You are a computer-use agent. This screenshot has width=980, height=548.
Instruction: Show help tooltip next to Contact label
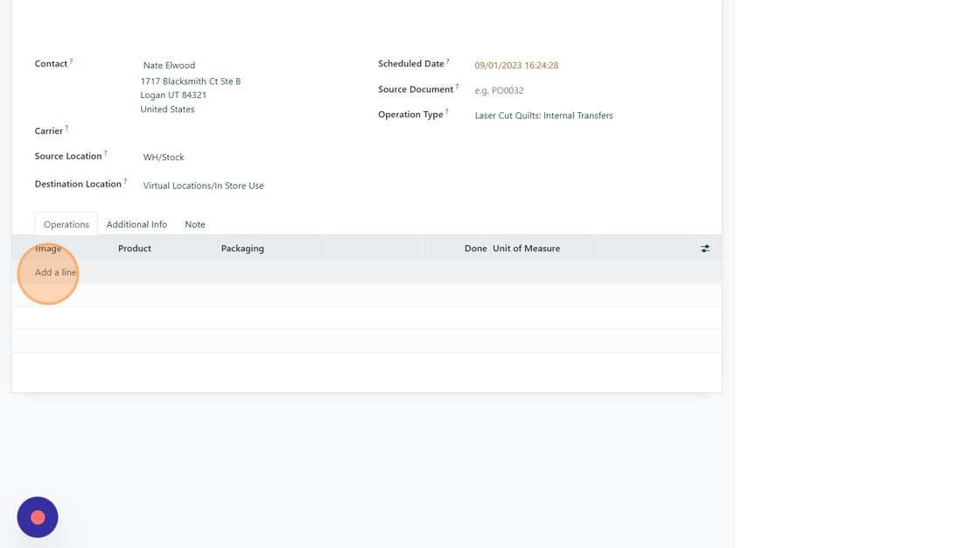(x=71, y=60)
